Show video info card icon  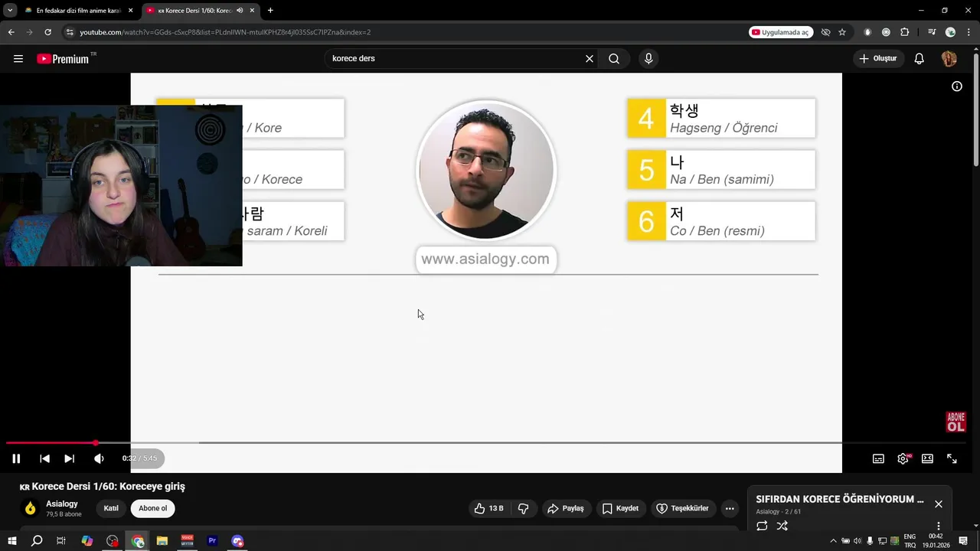pos(957,86)
